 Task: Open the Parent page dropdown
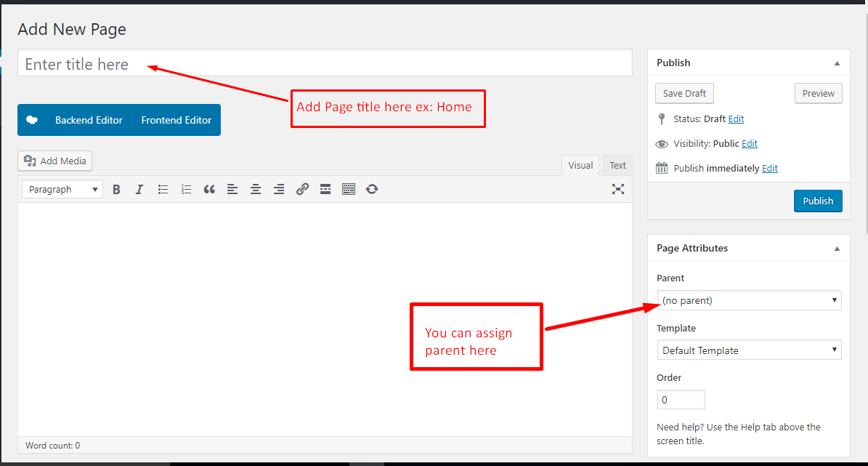tap(749, 300)
